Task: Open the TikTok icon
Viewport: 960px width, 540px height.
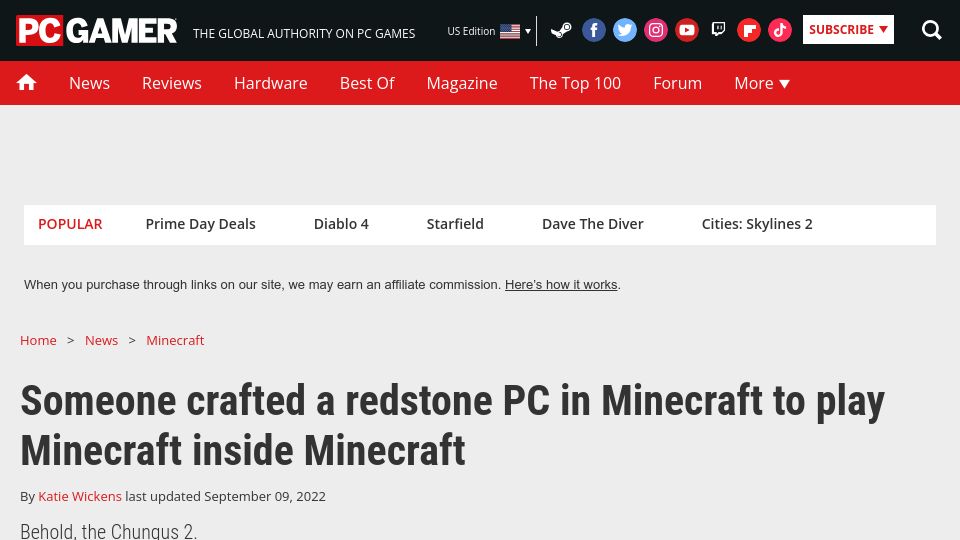Action: [780, 30]
